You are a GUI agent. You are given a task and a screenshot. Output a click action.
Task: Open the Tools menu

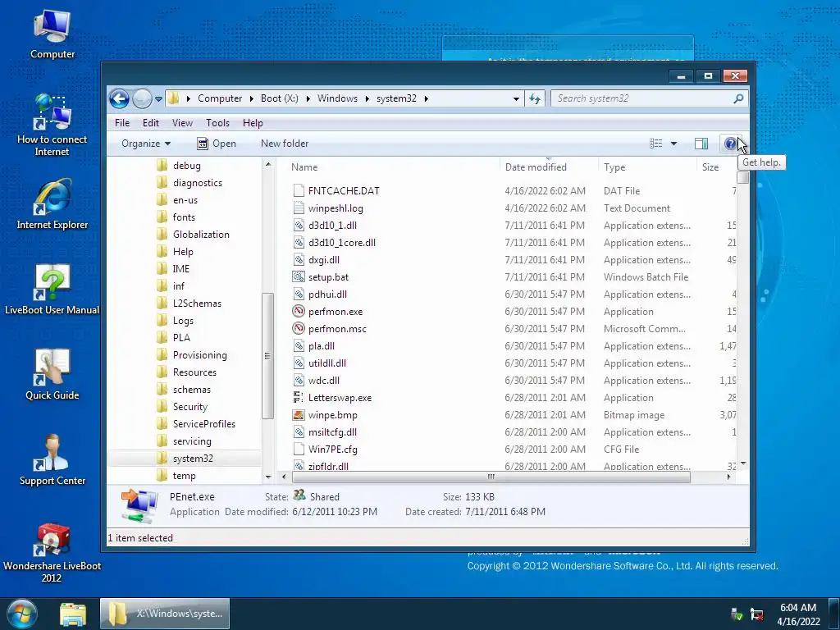pyautogui.click(x=217, y=123)
